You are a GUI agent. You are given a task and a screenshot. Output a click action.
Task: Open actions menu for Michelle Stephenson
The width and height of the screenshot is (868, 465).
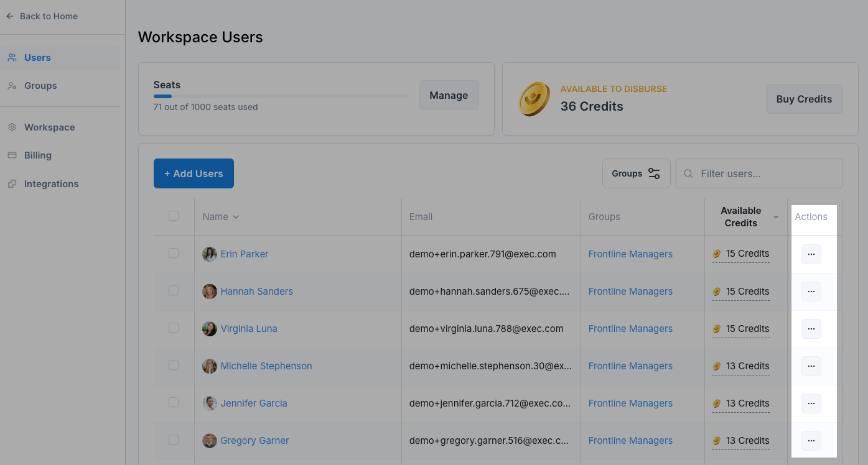[811, 366]
